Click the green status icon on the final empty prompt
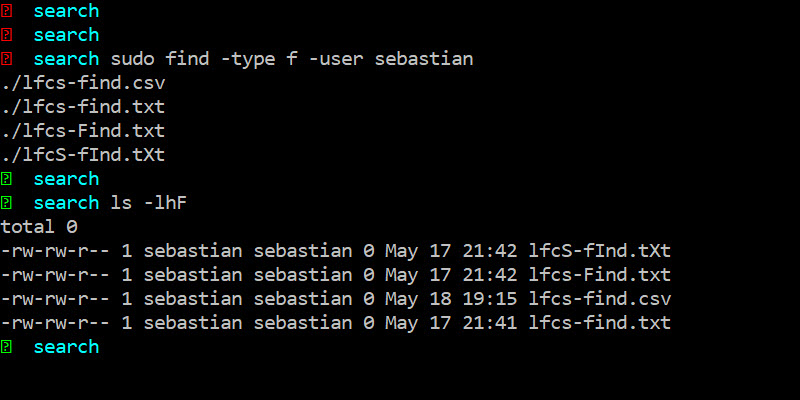This screenshot has height=400, width=800. (x=7, y=347)
